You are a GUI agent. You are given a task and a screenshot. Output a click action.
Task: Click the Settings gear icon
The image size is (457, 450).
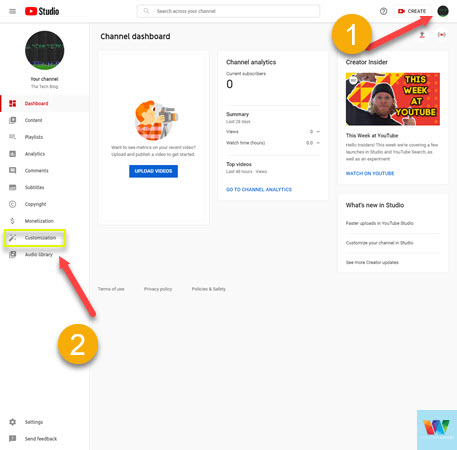[x=12, y=422]
